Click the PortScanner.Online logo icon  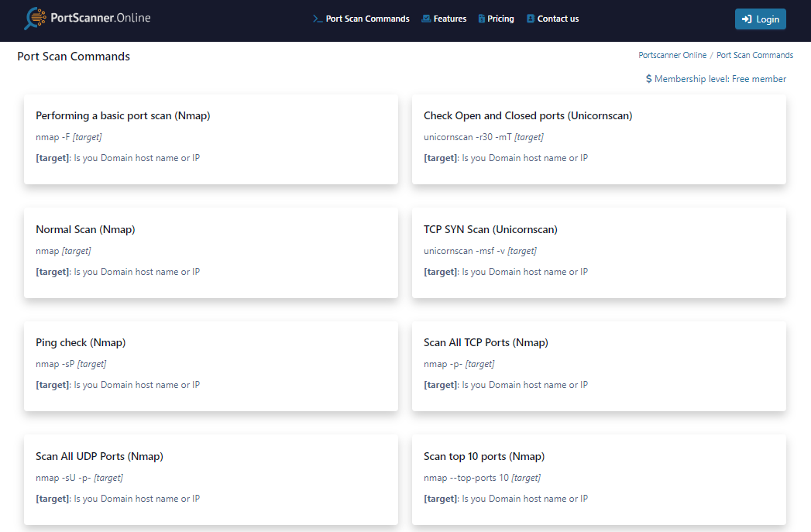pyautogui.click(x=35, y=19)
